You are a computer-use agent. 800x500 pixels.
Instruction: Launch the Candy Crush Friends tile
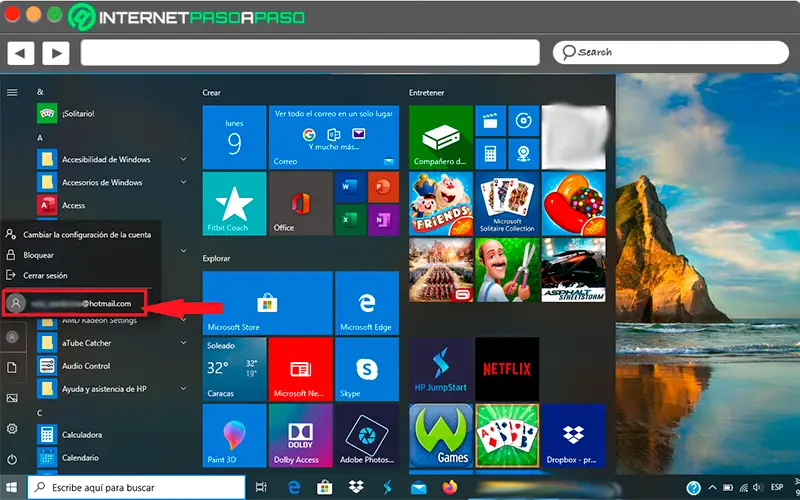point(441,204)
